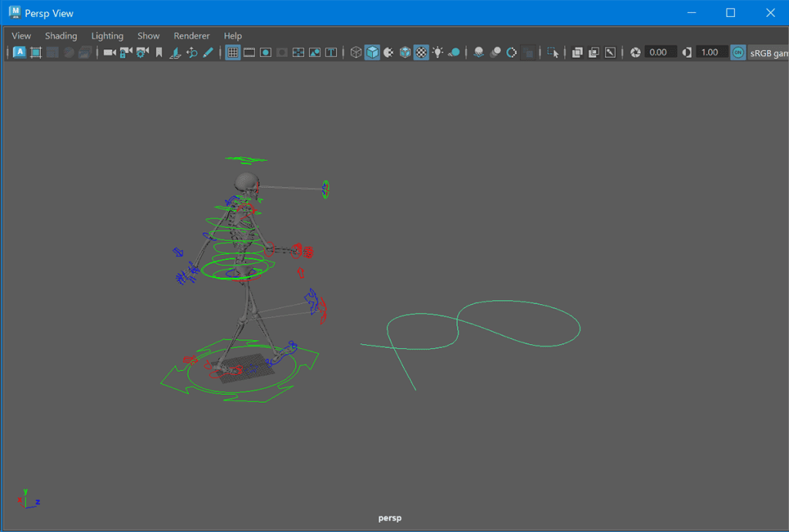Screen dimensions: 789x532
Task: Open the Image Plane icon
Action: [175, 52]
